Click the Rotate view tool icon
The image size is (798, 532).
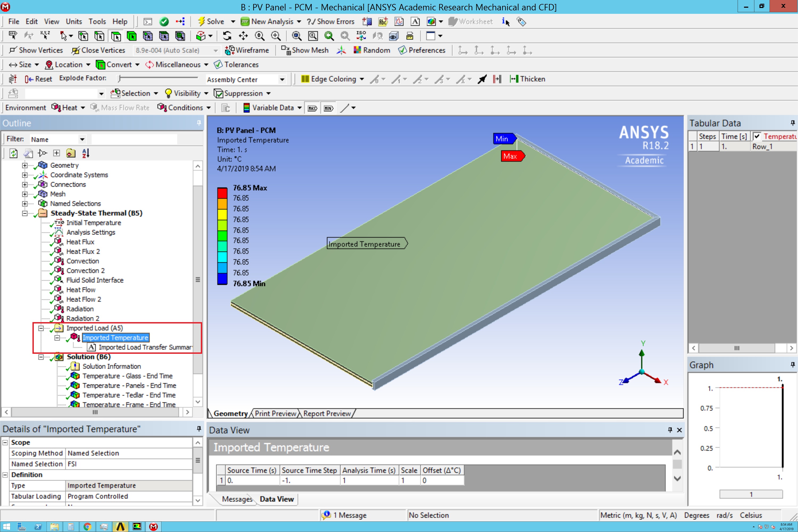click(227, 36)
